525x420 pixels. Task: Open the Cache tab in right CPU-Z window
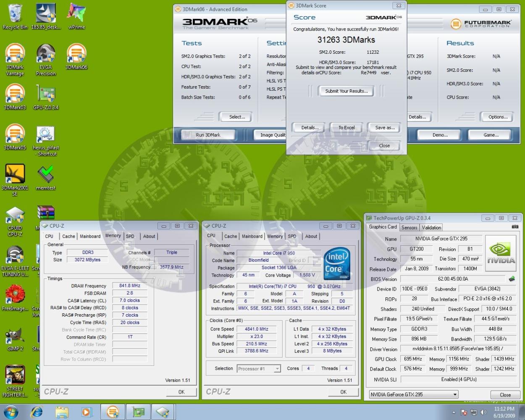(x=231, y=236)
